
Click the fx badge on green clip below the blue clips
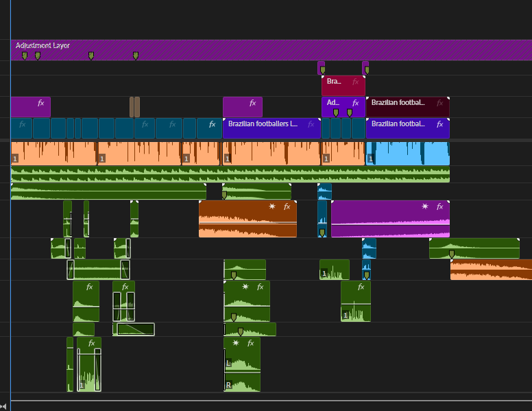point(361,287)
